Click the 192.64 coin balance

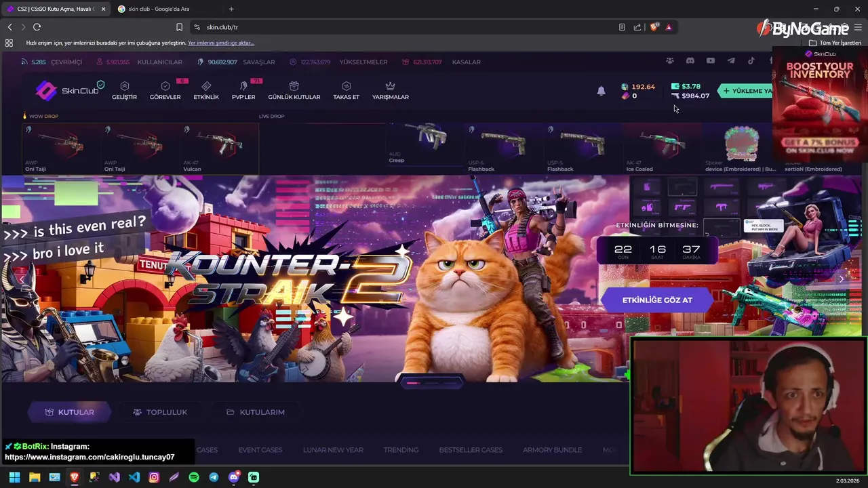tap(638, 87)
